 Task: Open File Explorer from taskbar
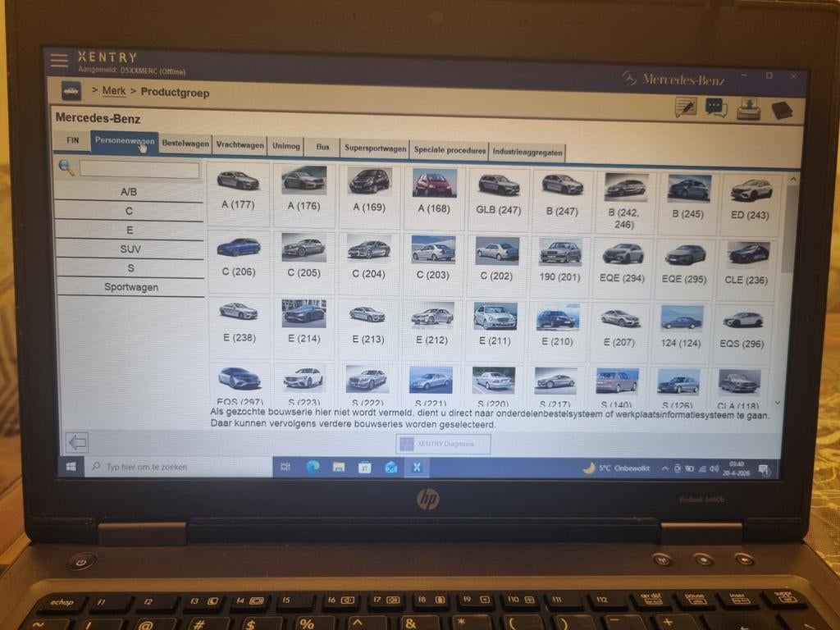point(339,468)
